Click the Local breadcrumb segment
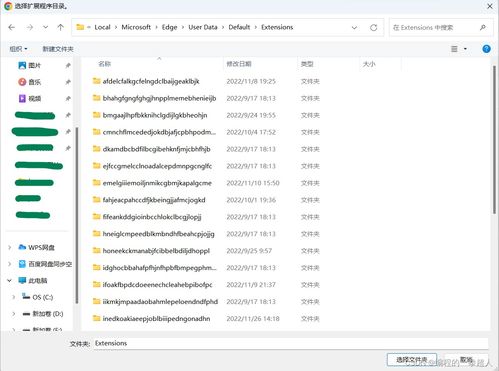This screenshot has width=499, height=371. (102, 27)
